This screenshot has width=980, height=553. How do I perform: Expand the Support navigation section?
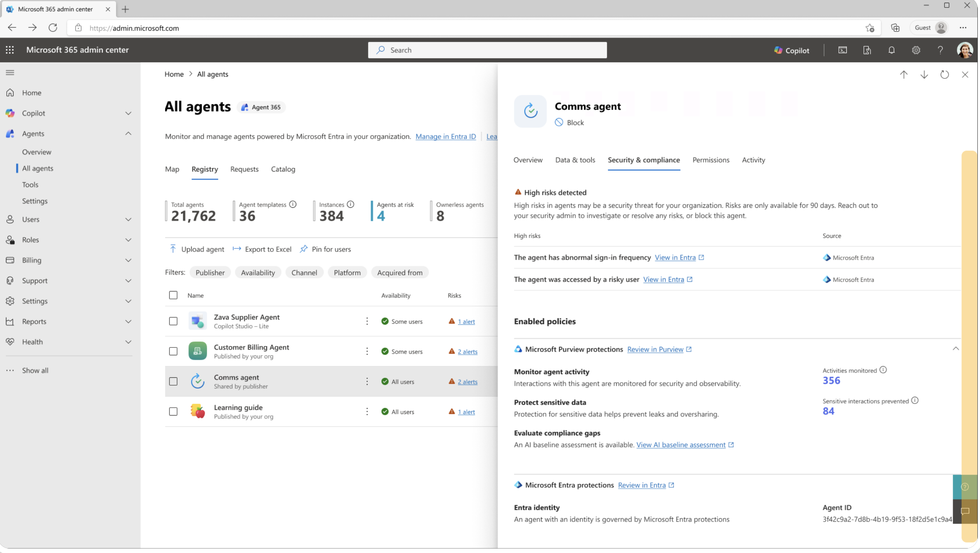point(128,281)
